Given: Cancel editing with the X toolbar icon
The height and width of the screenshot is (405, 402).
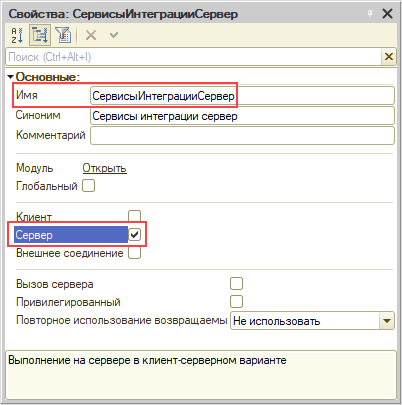Looking at the screenshot, I should point(91,35).
